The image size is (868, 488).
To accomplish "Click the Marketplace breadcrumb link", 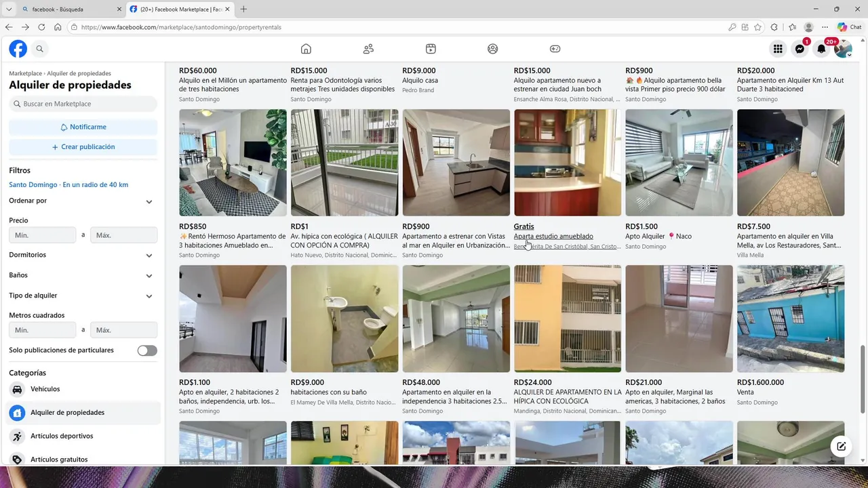I will [25, 73].
